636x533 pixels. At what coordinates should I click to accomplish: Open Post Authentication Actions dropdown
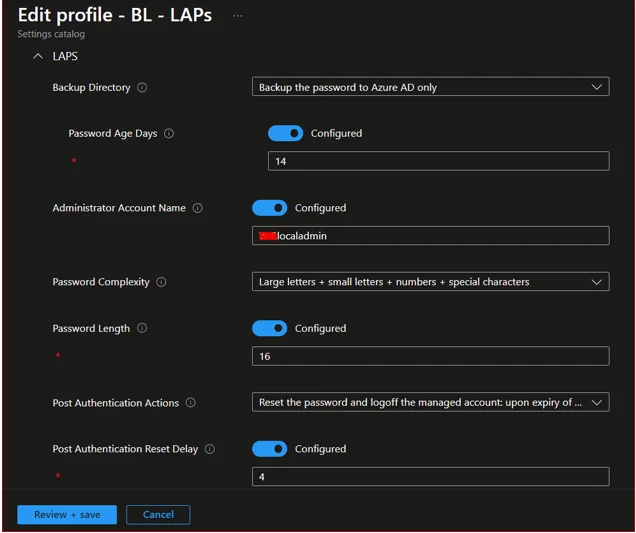430,403
